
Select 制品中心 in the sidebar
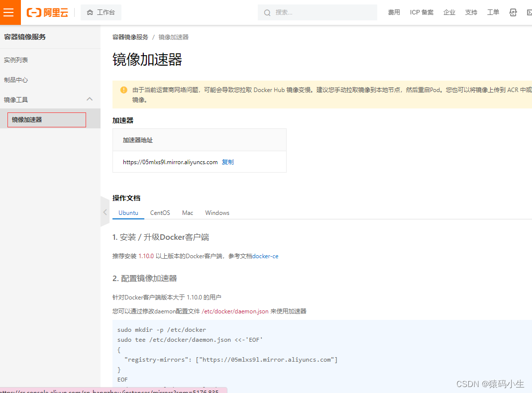click(16, 80)
